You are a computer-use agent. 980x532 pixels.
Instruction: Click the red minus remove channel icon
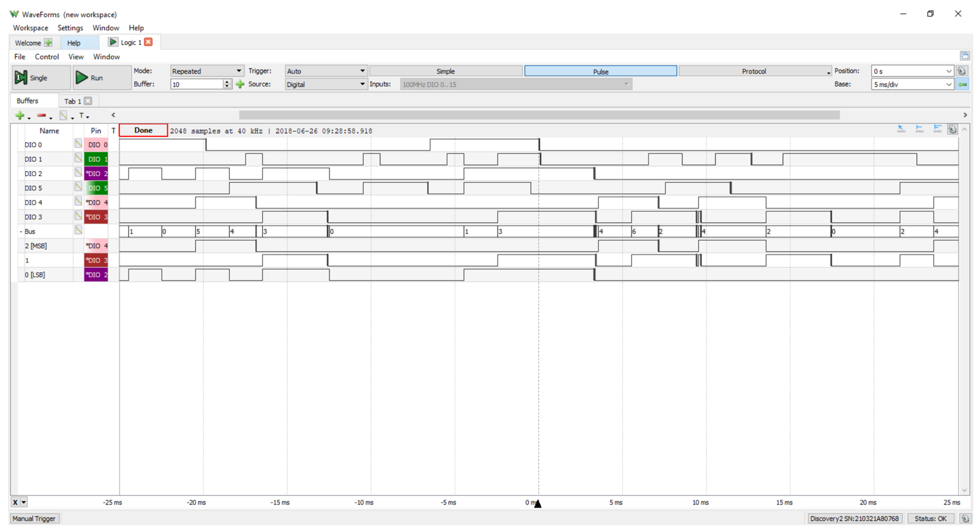[42, 116]
